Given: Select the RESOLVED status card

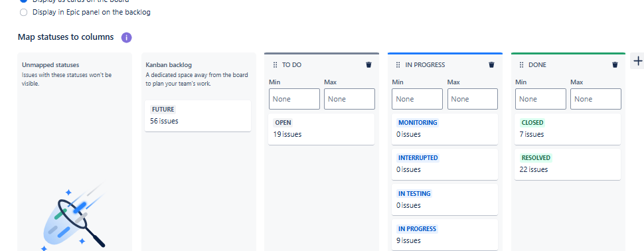Looking at the screenshot, I should click(x=568, y=164).
